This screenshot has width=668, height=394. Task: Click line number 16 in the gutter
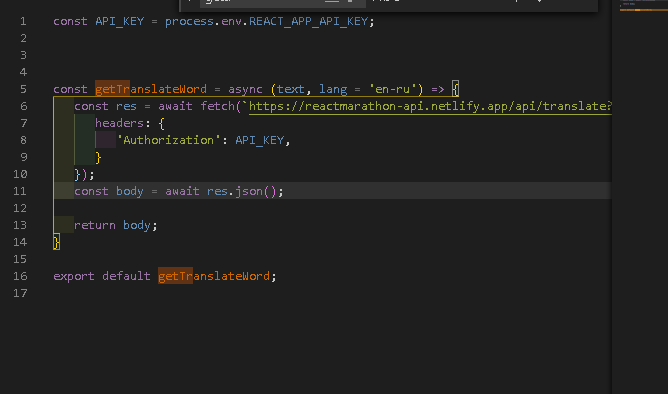click(20, 276)
